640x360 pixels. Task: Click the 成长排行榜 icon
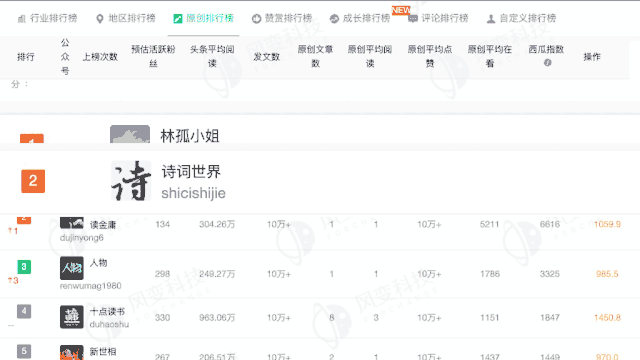coord(334,18)
